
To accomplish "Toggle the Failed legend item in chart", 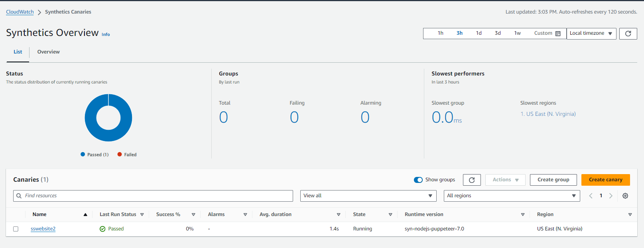I will (x=127, y=155).
